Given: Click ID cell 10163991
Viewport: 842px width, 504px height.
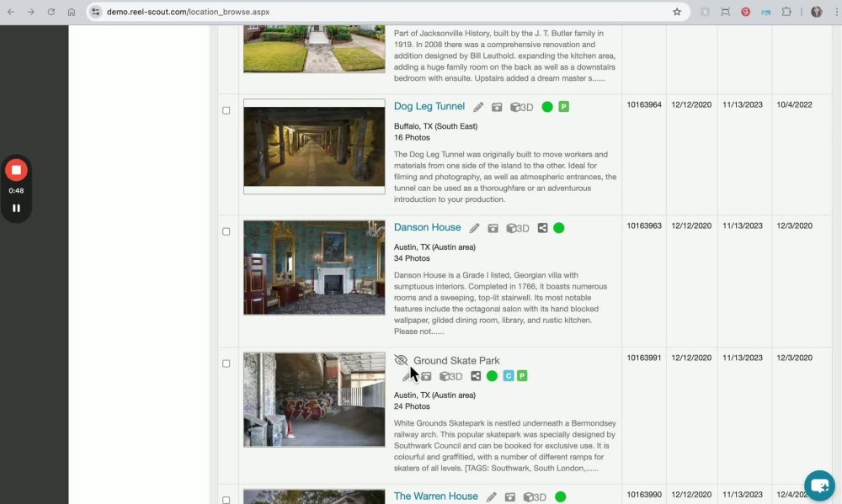Looking at the screenshot, I should coord(644,358).
